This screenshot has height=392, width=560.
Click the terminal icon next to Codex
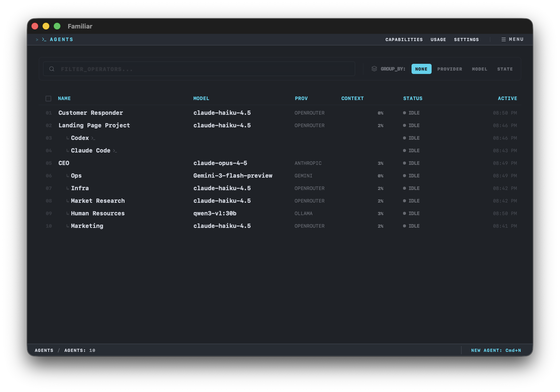click(93, 138)
